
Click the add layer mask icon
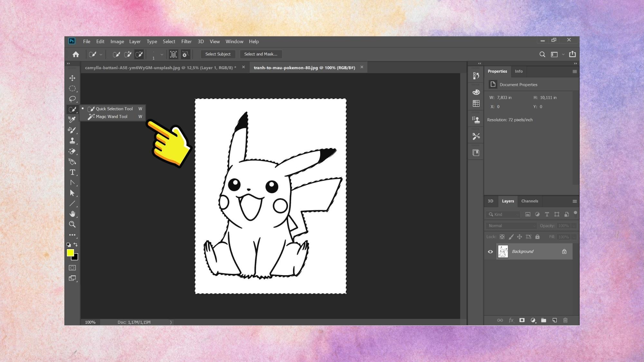(x=522, y=320)
